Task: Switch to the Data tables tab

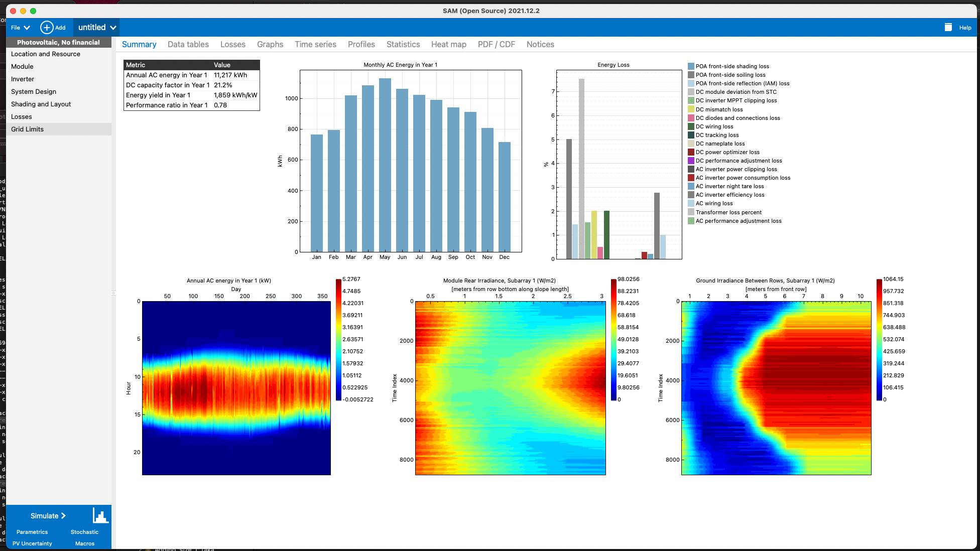Action: click(x=188, y=44)
